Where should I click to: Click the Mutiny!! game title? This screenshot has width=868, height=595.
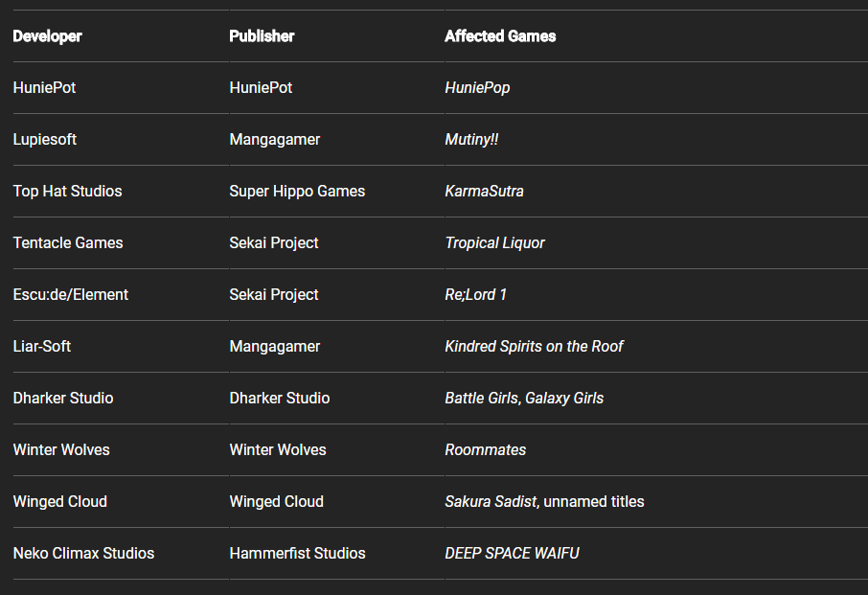(x=471, y=140)
